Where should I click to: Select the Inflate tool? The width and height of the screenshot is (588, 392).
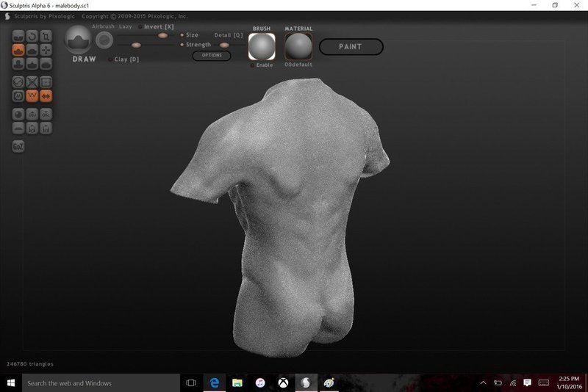[18, 64]
